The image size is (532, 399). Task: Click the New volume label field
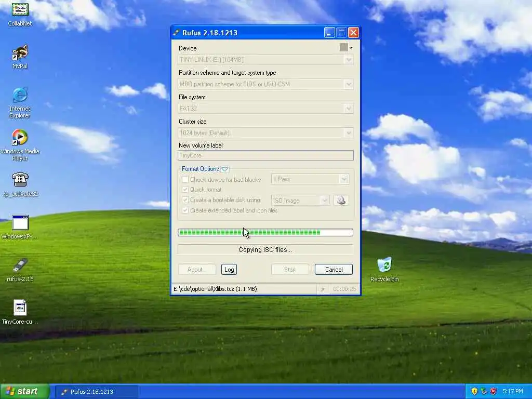point(265,155)
